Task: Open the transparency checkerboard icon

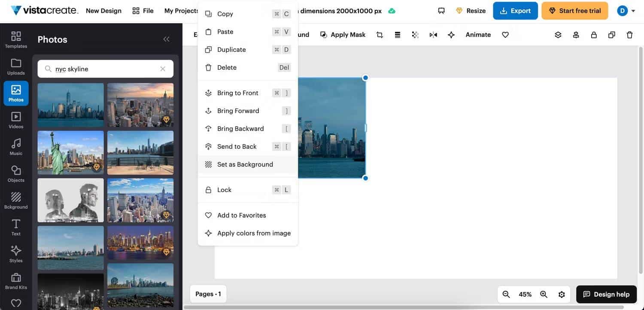Action: 415,35
